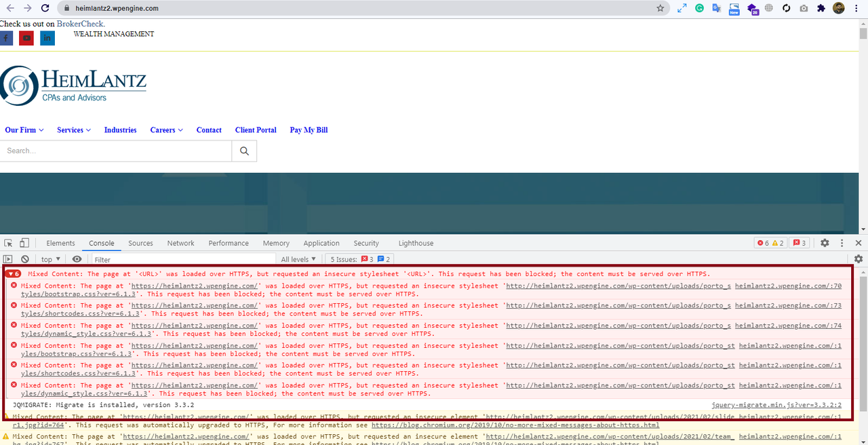
Task: Go back in browser history
Action: click(x=10, y=8)
